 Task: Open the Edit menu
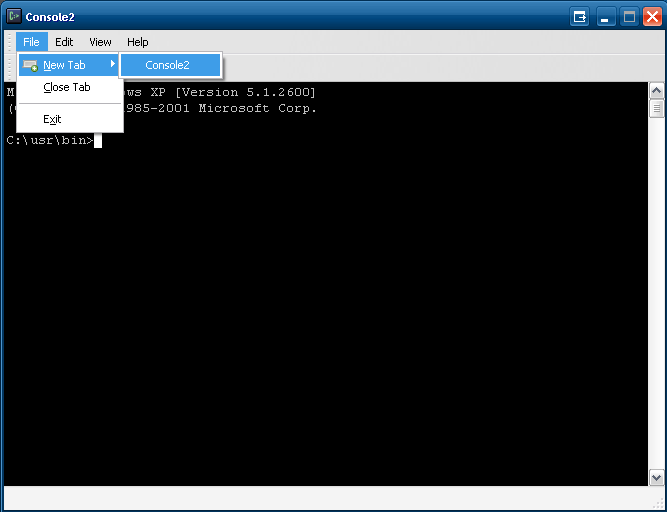[x=64, y=42]
